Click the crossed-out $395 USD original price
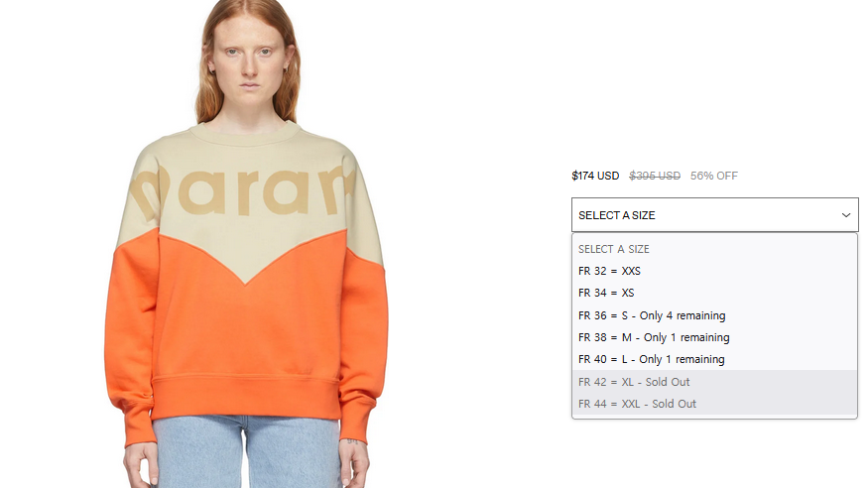The height and width of the screenshot is (488, 868). point(655,176)
